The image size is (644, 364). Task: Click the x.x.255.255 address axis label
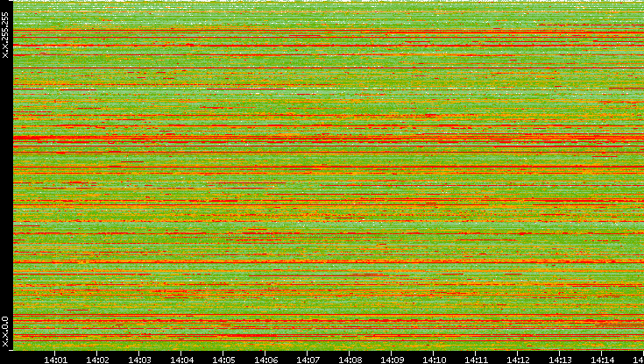click(x=5, y=35)
